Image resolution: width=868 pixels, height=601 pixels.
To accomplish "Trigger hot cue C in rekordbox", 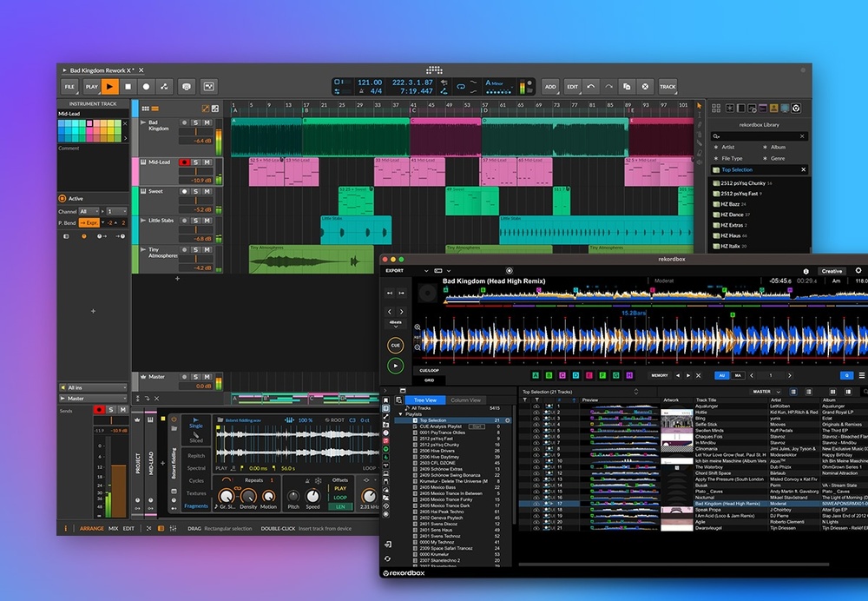I will click(x=562, y=375).
